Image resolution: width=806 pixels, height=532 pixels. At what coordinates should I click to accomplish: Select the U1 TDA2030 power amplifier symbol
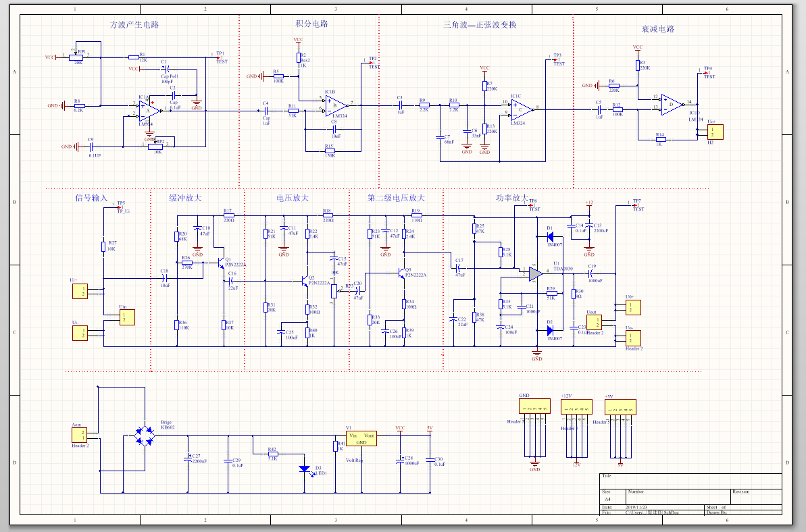(535, 273)
